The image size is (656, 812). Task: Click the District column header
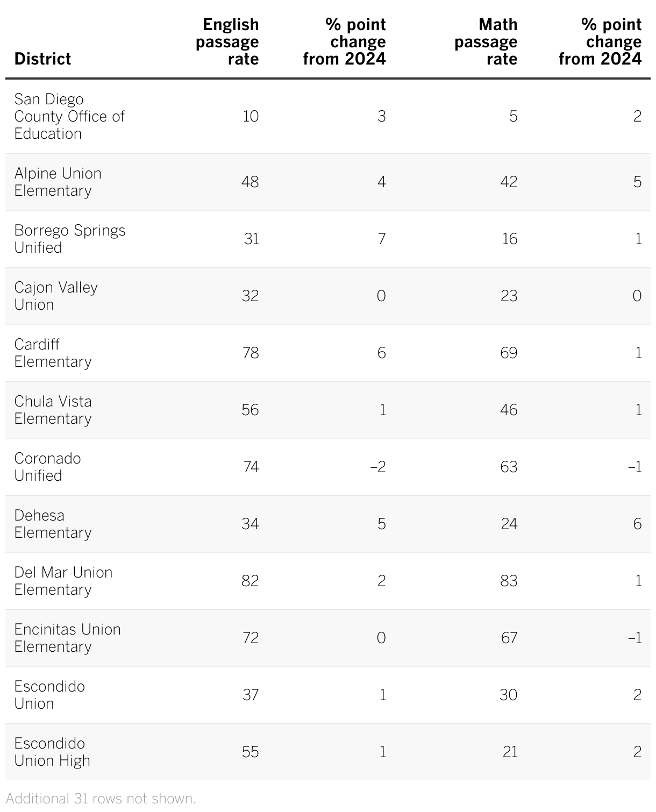(x=42, y=59)
